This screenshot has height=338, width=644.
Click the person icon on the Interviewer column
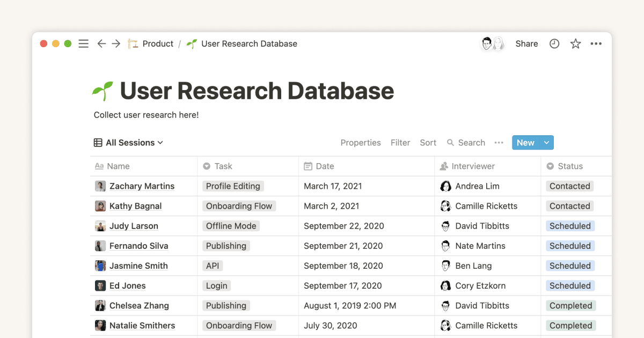(445, 166)
